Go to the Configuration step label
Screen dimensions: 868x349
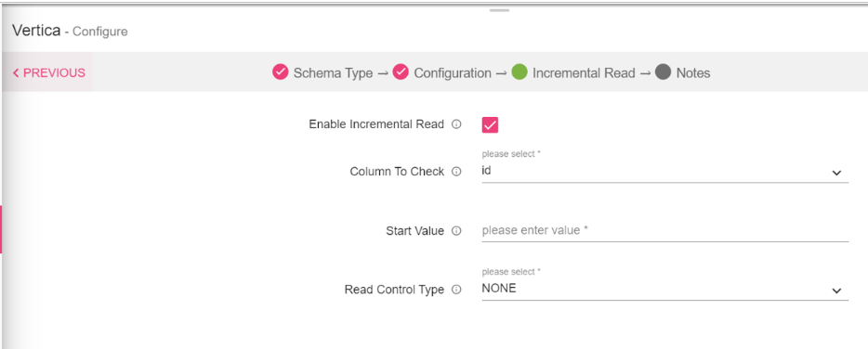click(x=453, y=73)
